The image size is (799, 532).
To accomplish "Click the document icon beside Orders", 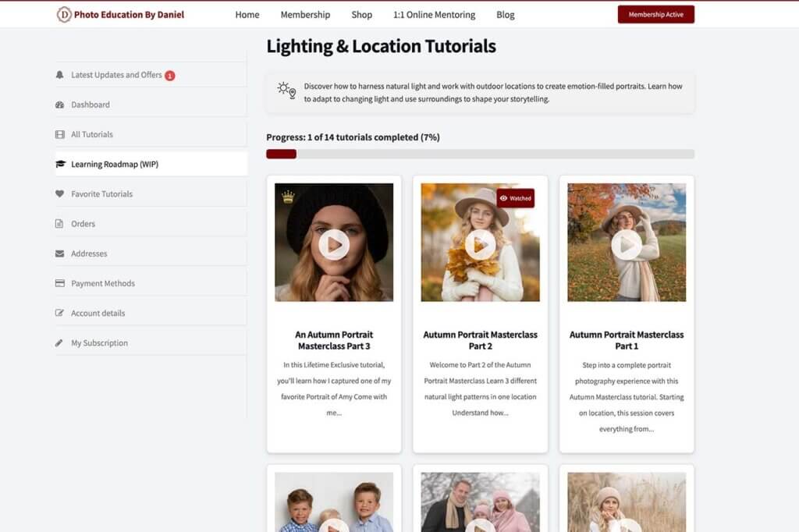I will tap(59, 224).
